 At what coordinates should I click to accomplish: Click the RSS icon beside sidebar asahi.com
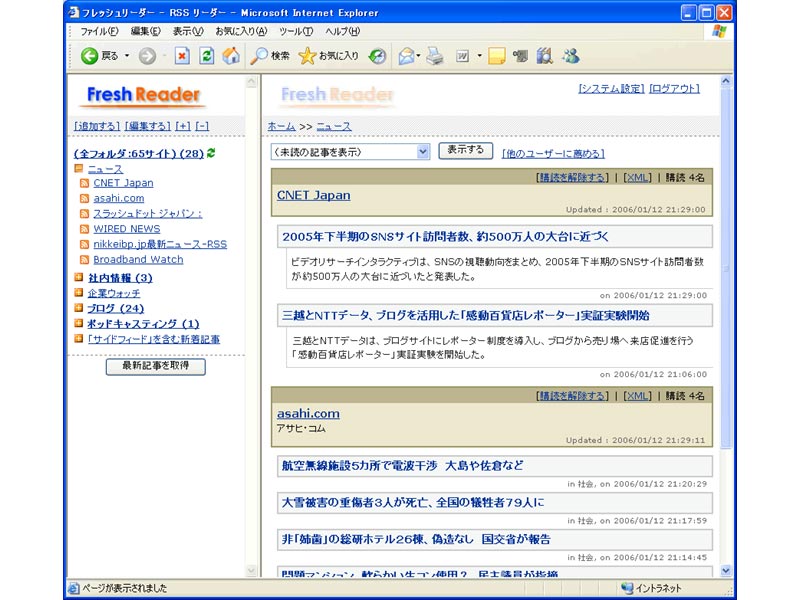pos(85,198)
